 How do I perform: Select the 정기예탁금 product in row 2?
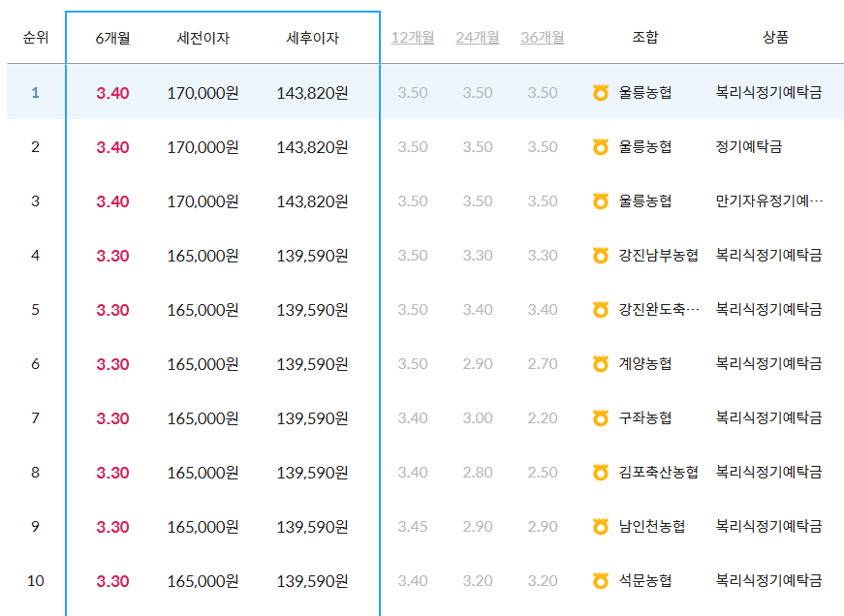click(748, 147)
